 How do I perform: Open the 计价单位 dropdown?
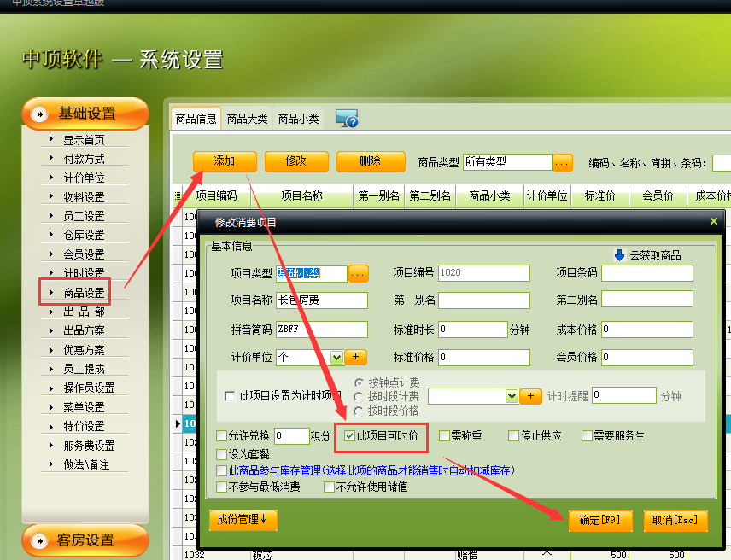pyautogui.click(x=336, y=358)
